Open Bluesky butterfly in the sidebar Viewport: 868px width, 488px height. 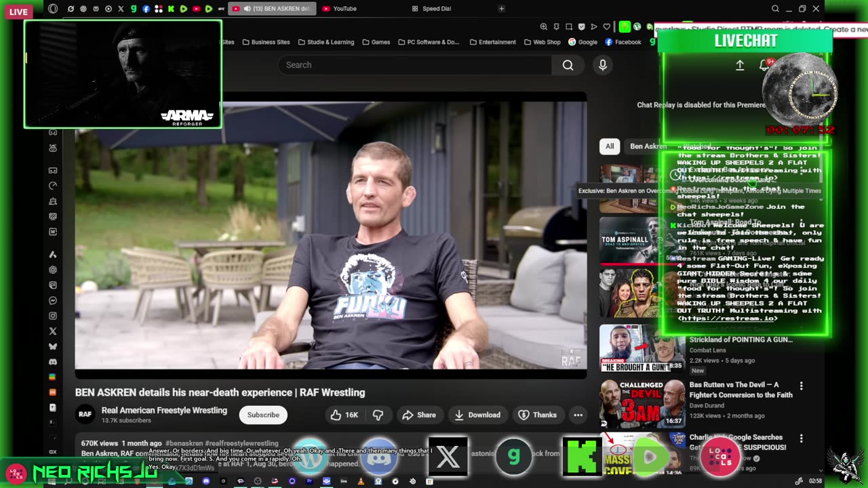pos(53,346)
